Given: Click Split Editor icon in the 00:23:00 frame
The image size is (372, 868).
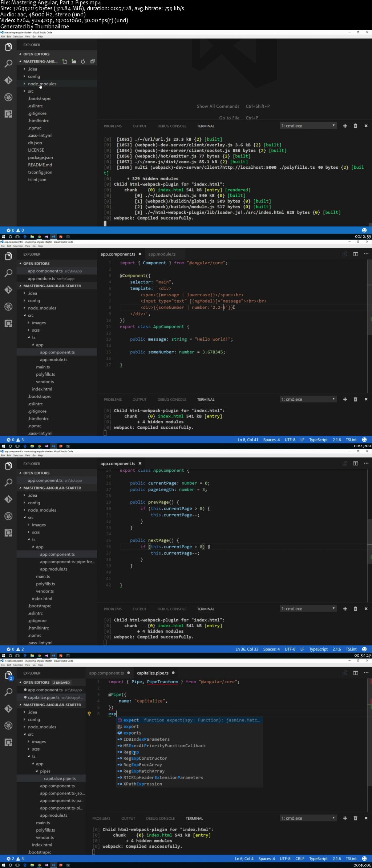Looking at the screenshot, I should pyautogui.click(x=356, y=254).
